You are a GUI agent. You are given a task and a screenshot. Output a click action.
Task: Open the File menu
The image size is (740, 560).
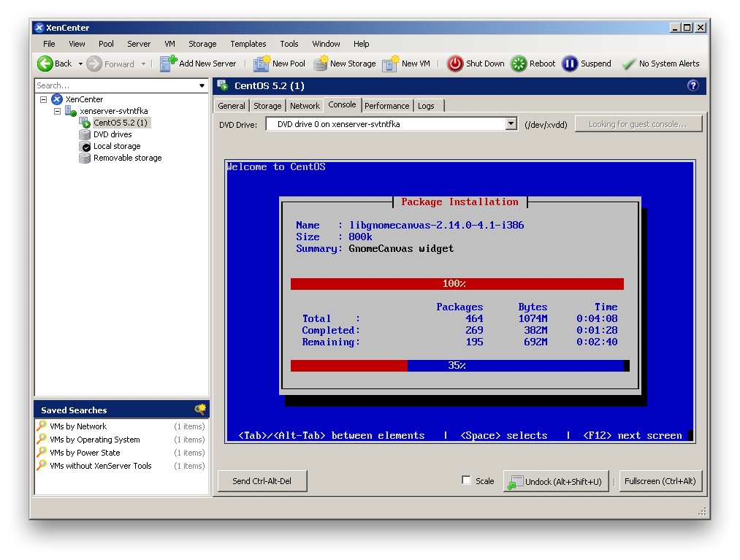tap(49, 44)
